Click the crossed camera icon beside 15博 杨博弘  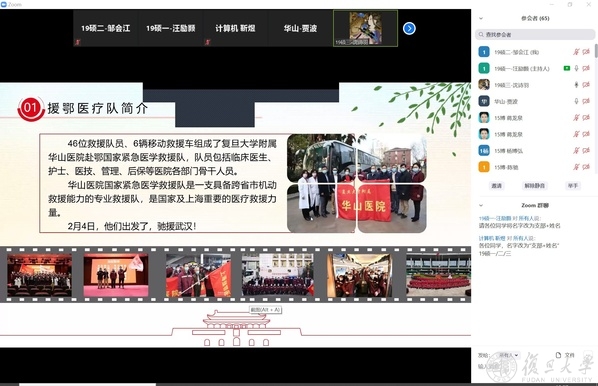pyautogui.click(x=586, y=150)
